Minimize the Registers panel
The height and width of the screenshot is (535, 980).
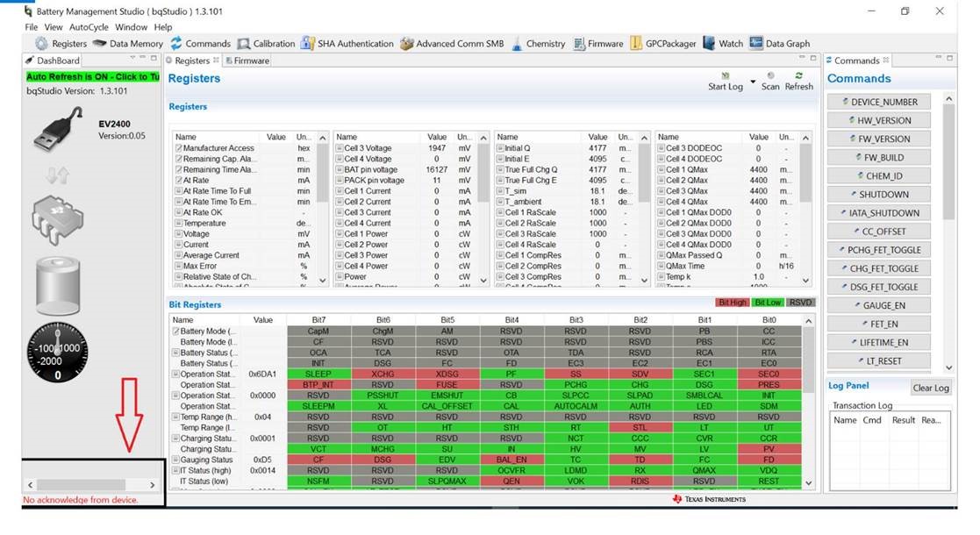pos(802,58)
